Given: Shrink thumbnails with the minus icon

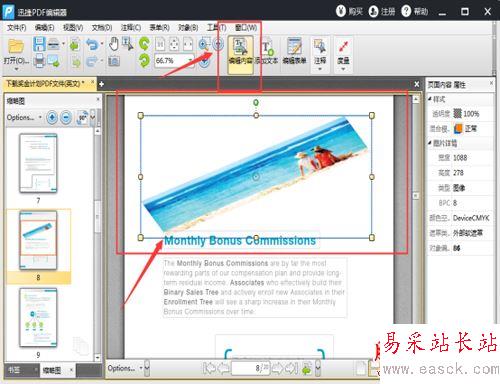Looking at the screenshot, I should 66,117.
